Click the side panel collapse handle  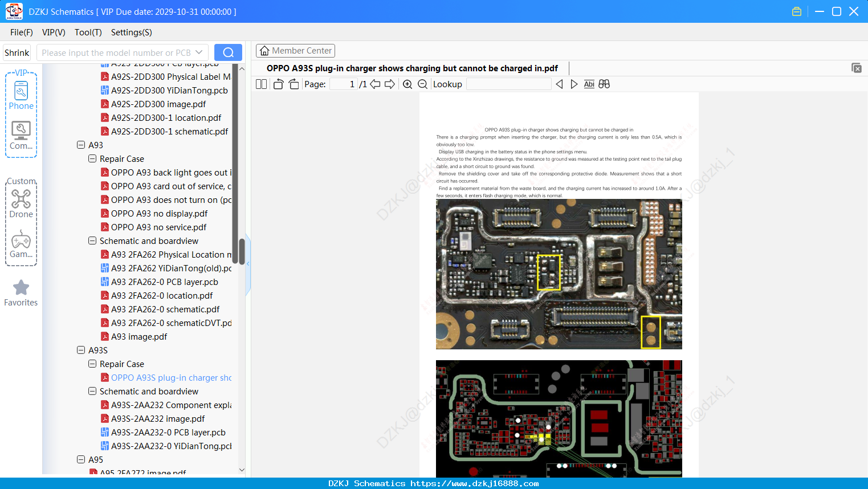(248, 264)
